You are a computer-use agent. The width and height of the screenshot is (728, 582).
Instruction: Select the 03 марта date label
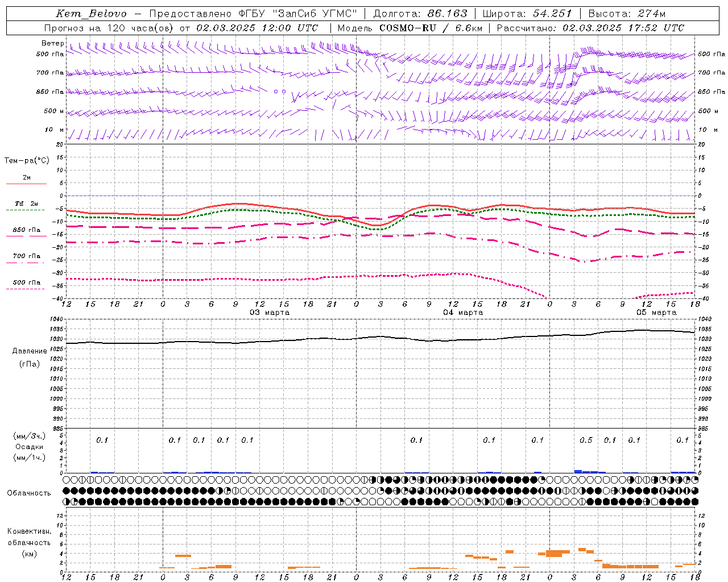270,313
